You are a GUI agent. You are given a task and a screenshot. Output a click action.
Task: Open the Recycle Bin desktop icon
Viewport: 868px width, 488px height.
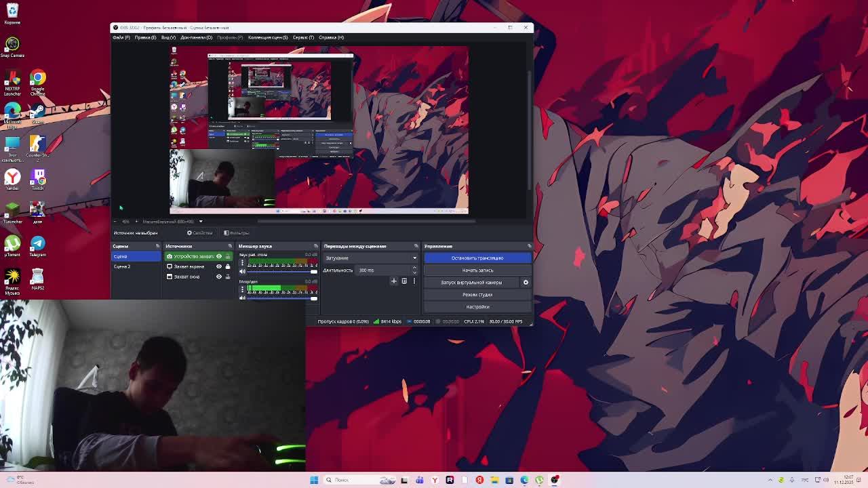click(x=12, y=13)
